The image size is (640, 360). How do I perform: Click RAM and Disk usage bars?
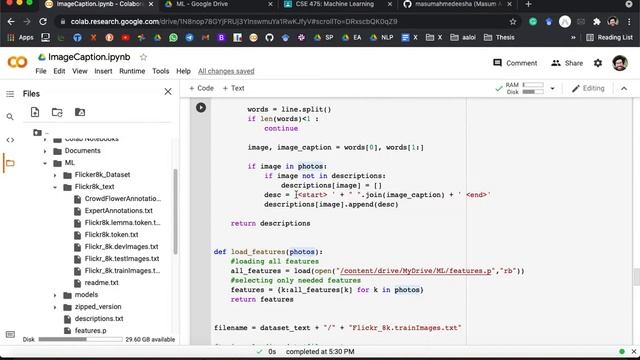point(524,88)
